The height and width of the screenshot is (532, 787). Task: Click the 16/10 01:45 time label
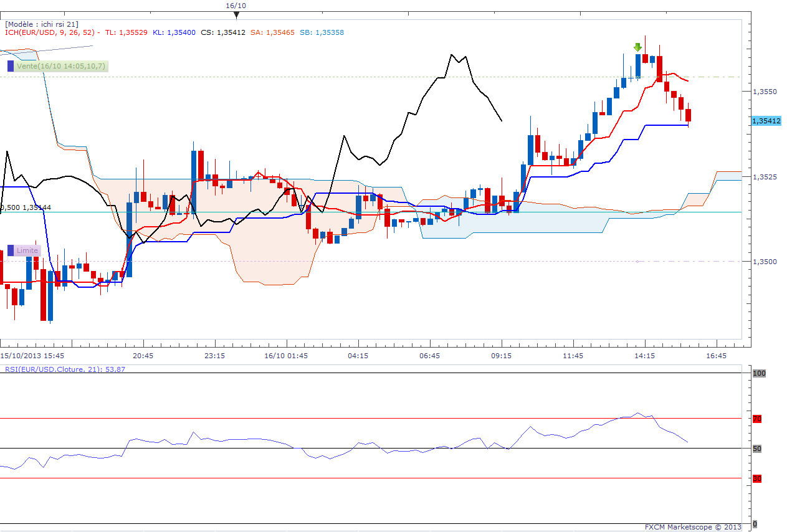click(x=286, y=356)
